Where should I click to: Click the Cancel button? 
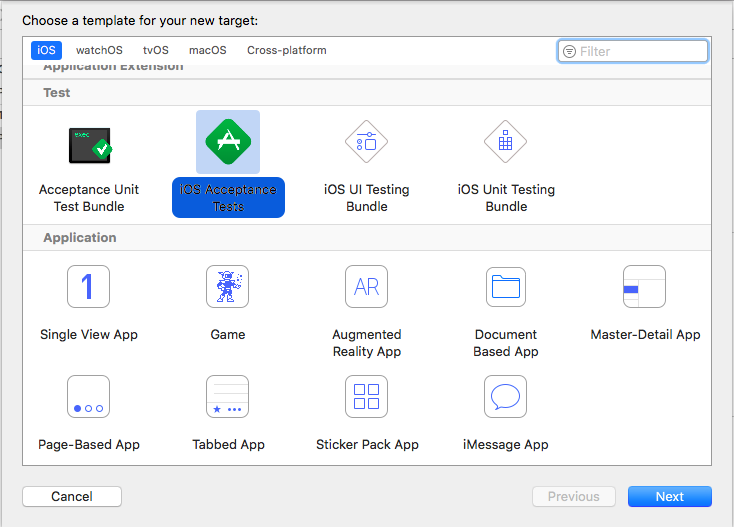pos(72,496)
